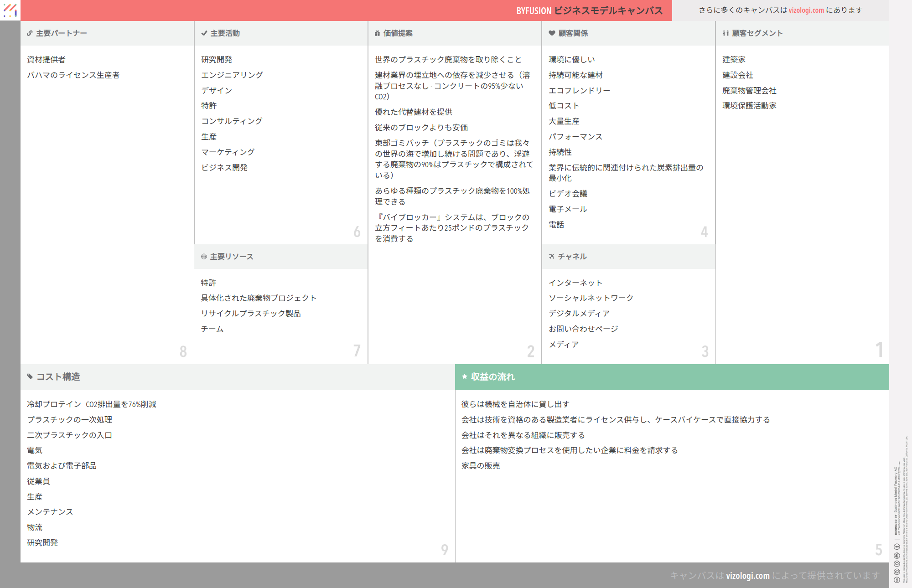Viewport: 912px width, 588px height.
Task: Click the heart icon beside 顧客関係
Action: click(552, 33)
